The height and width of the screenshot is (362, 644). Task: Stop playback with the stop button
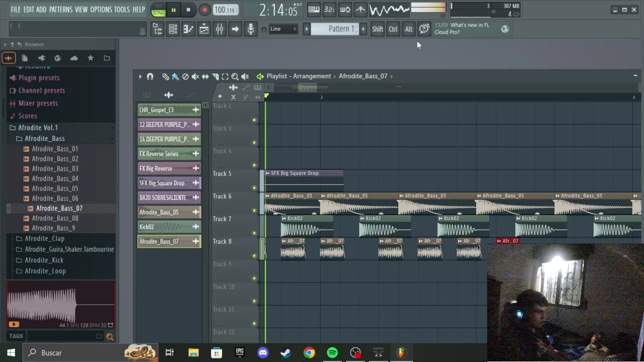click(188, 10)
